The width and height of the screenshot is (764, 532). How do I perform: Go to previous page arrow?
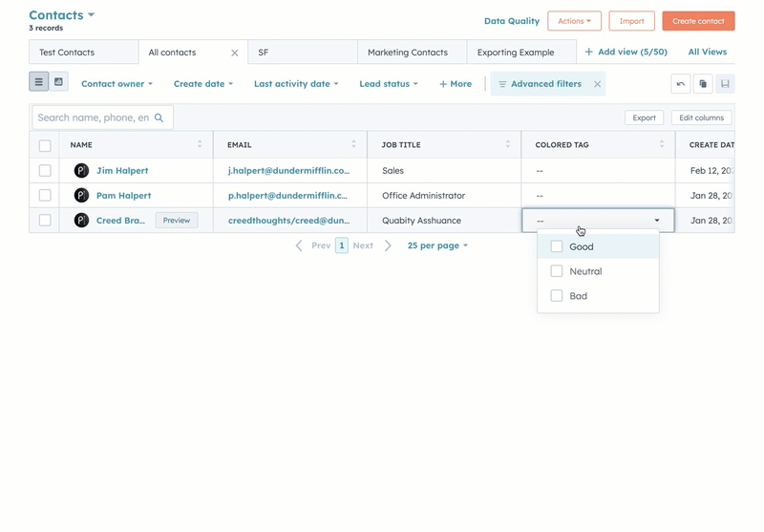click(x=299, y=245)
